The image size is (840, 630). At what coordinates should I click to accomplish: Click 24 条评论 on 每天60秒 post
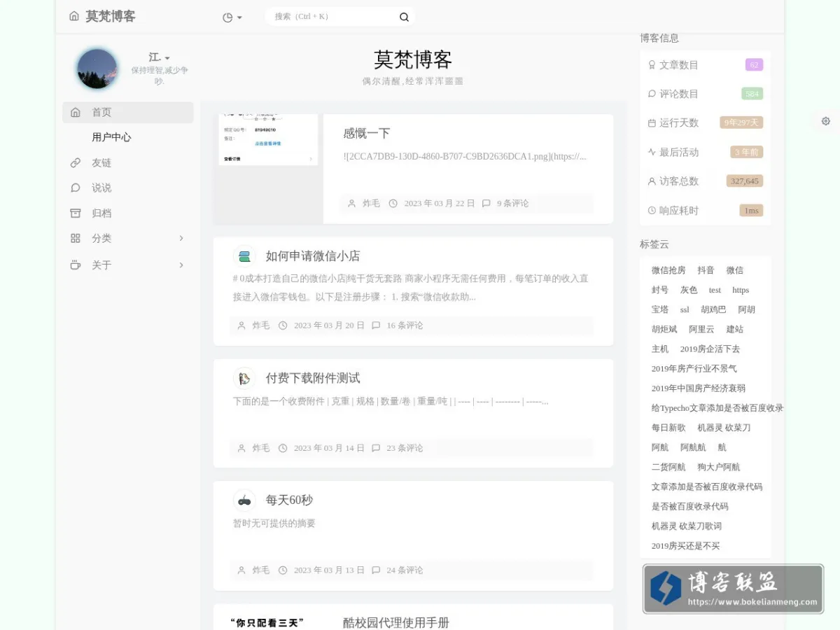405,570
